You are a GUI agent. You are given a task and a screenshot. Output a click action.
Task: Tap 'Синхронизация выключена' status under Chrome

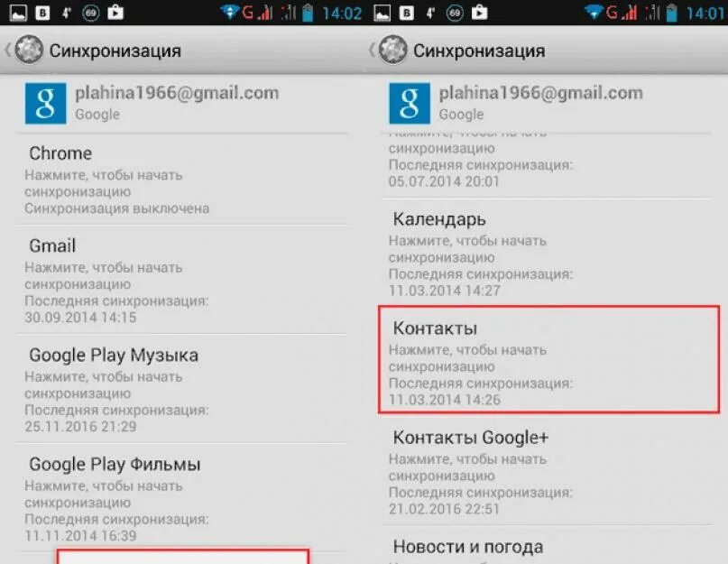[x=117, y=208]
